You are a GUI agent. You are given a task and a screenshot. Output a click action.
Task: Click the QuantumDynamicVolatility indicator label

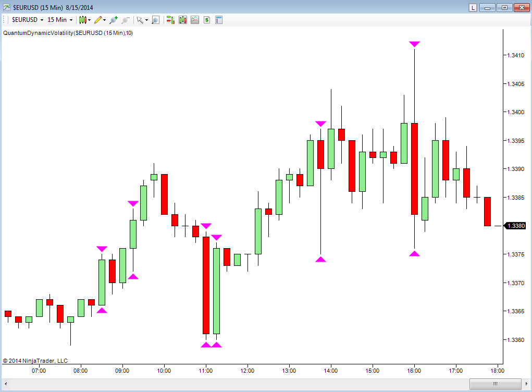pyautogui.click(x=68, y=33)
